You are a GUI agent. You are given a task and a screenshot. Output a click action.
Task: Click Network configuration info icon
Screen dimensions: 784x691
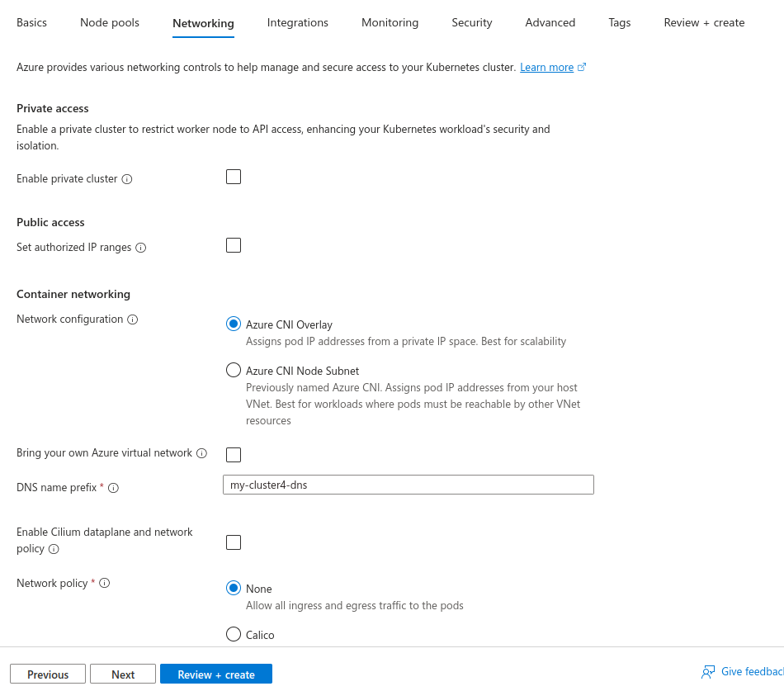[133, 319]
